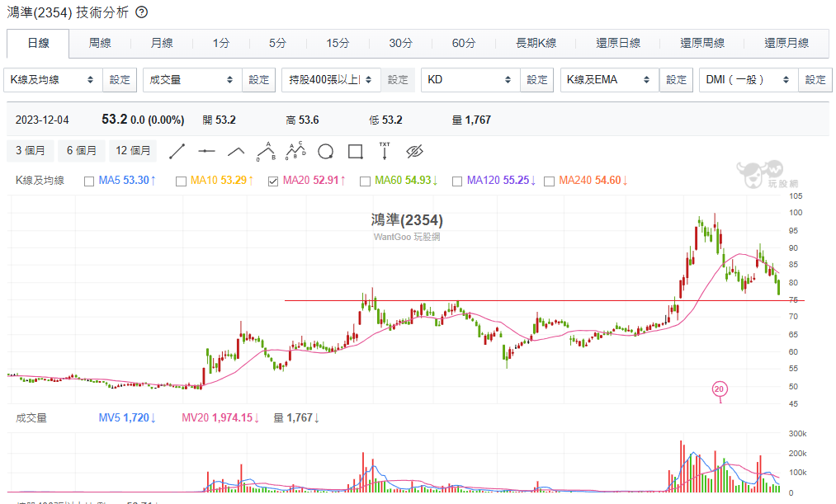Switch to the 周線 weekly tab
This screenshot has width=836, height=504.
point(100,44)
